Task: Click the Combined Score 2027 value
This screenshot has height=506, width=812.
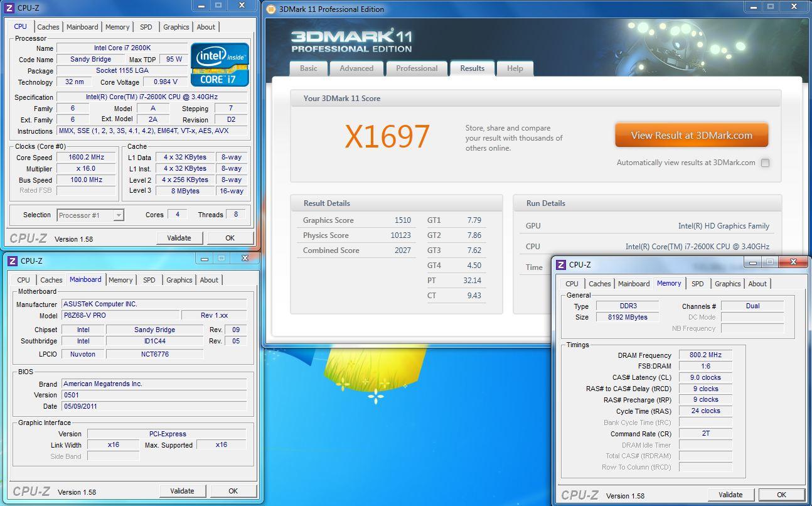Action: point(403,250)
